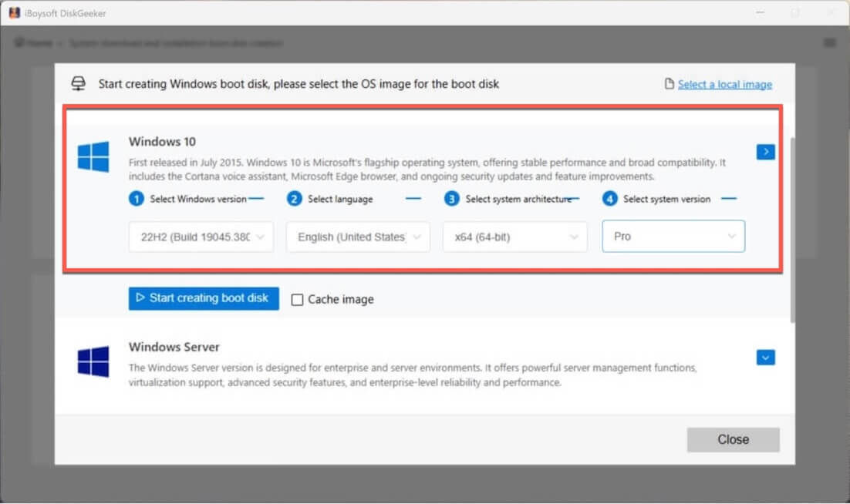The height and width of the screenshot is (504, 850).
Task: Click the Close button
Action: [733, 439]
